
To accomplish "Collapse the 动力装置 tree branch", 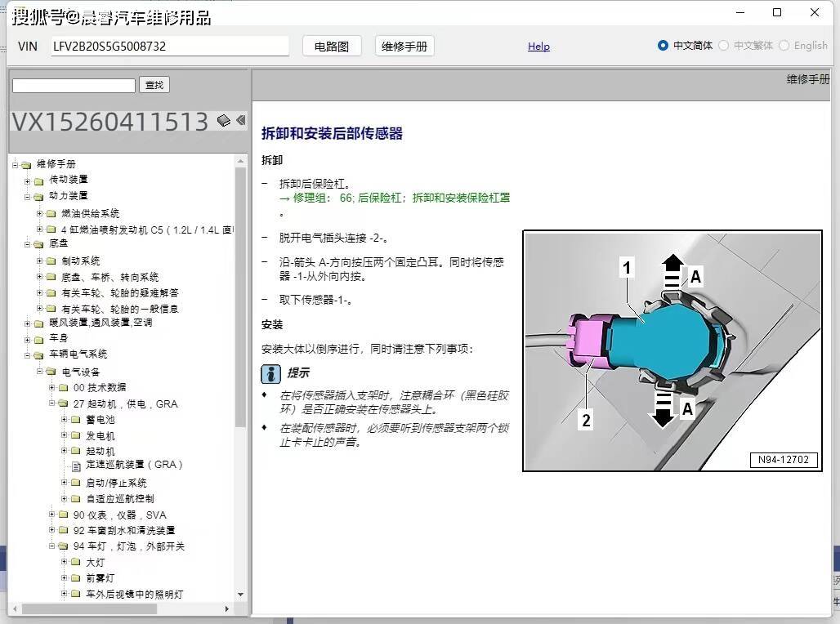I will click(x=28, y=195).
